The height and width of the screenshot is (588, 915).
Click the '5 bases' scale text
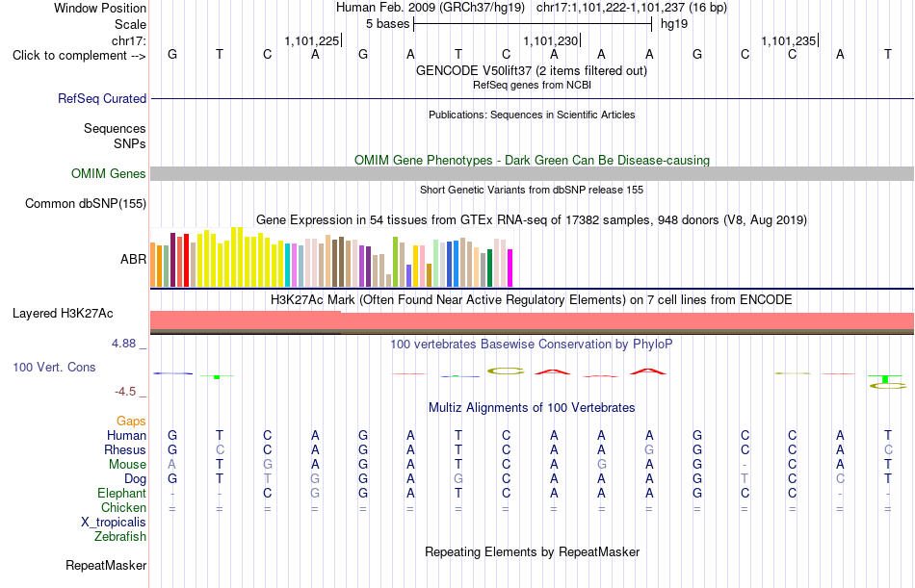coord(387,24)
